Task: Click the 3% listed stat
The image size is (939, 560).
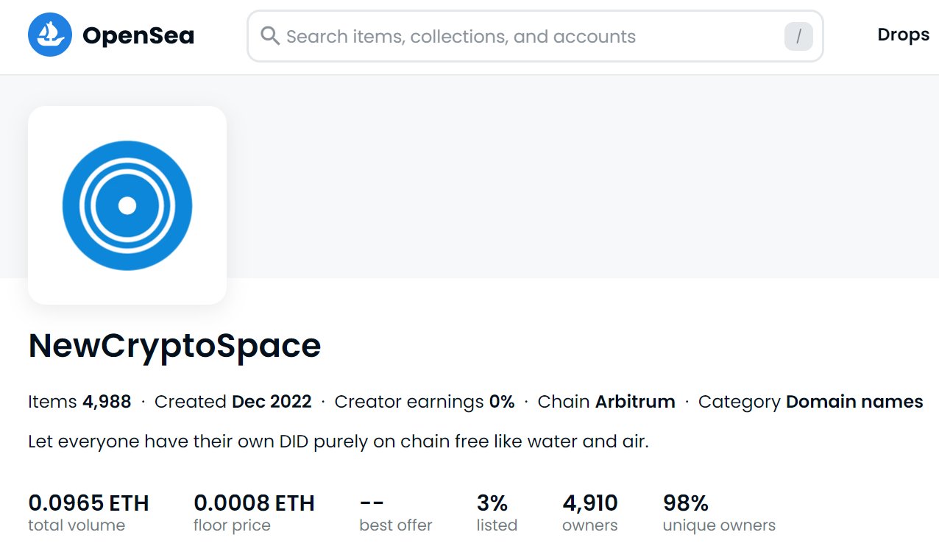Action: pyautogui.click(x=497, y=513)
